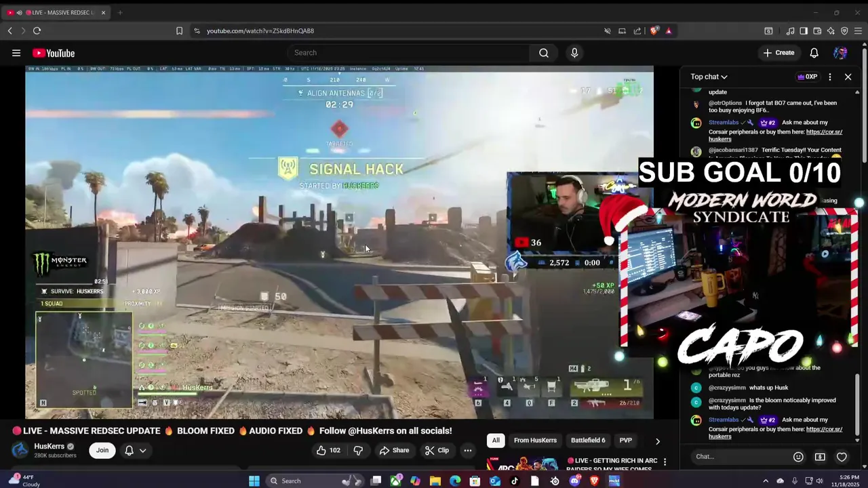Select the All filter chip
The width and height of the screenshot is (868, 488).
496,441
